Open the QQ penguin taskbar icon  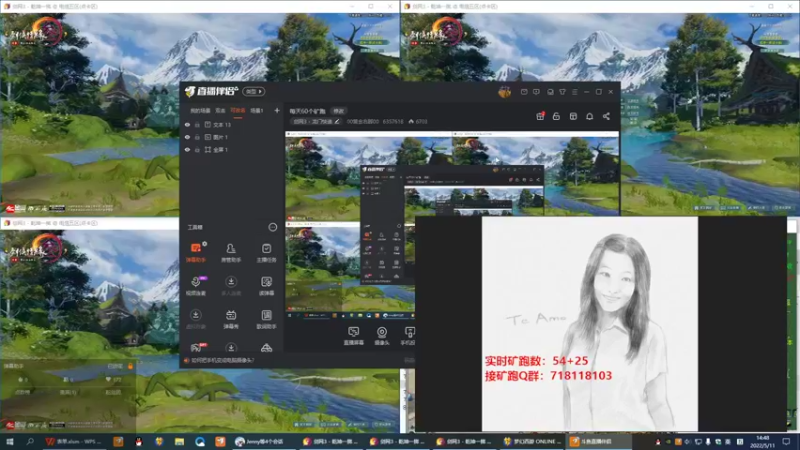pyautogui.click(x=138, y=441)
